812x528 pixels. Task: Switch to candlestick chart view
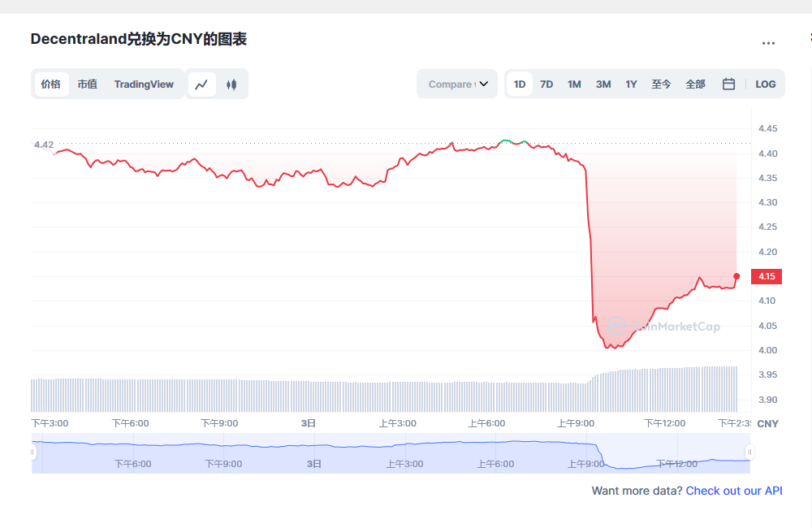click(231, 84)
